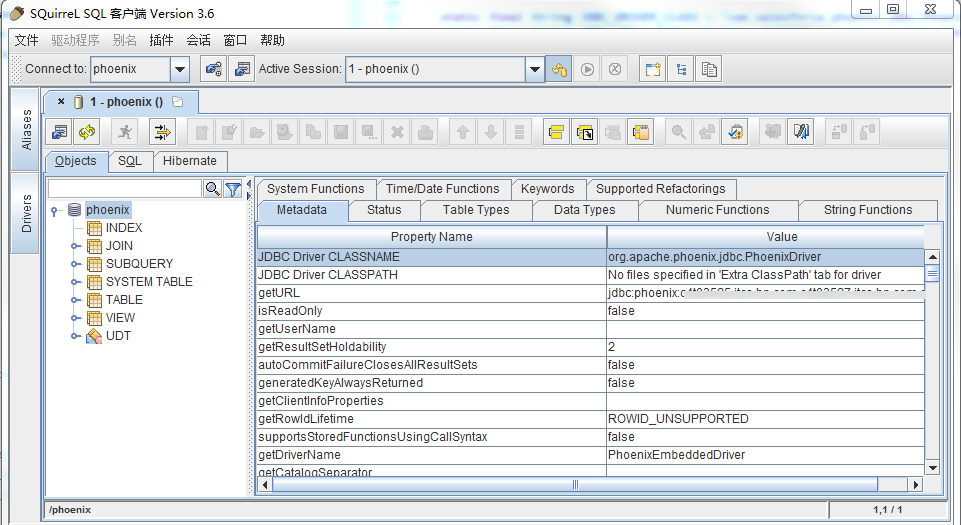Open the Drivers side panel
The height and width of the screenshot is (525, 961).
[x=26, y=213]
